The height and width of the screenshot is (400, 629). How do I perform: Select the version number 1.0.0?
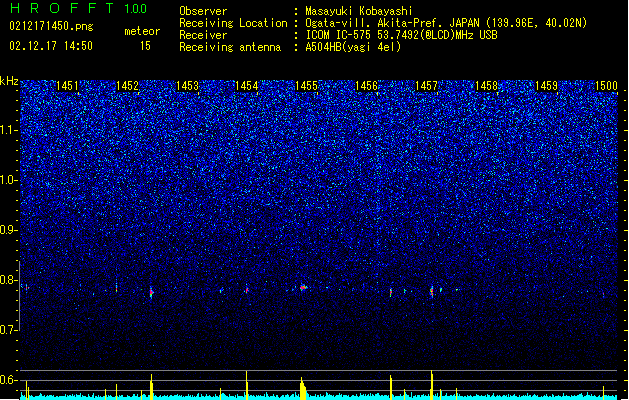coord(136,9)
